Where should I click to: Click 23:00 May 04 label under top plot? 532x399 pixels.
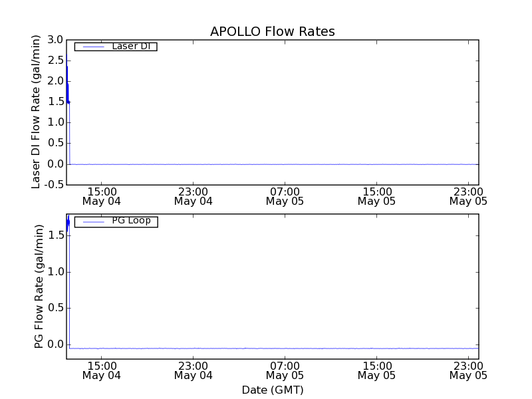point(193,196)
